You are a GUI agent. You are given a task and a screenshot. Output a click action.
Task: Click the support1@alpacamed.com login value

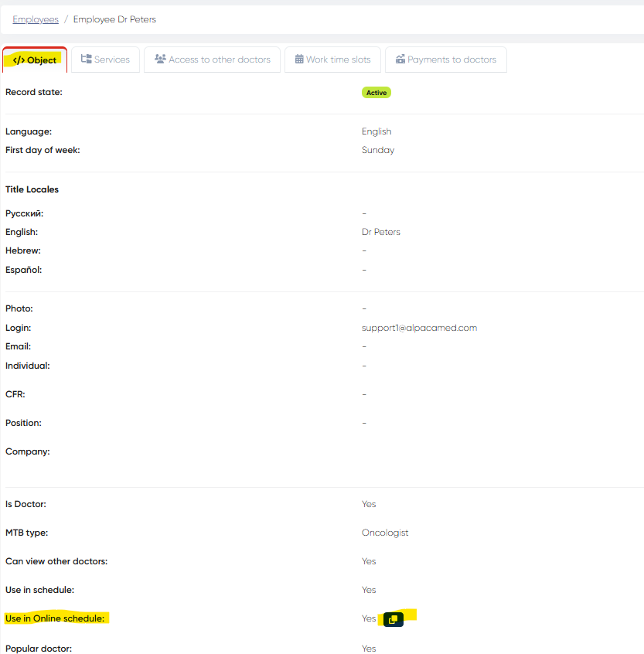(419, 328)
